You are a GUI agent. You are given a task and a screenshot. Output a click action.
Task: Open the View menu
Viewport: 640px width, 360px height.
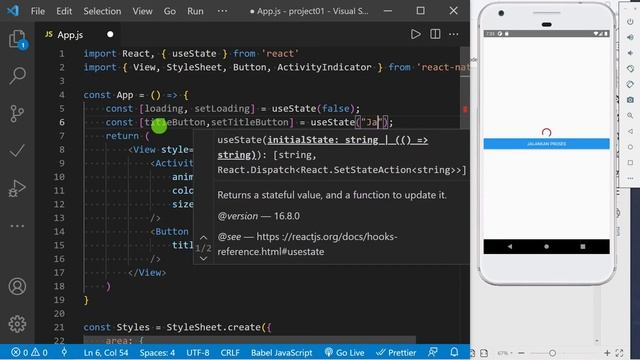coord(142,11)
